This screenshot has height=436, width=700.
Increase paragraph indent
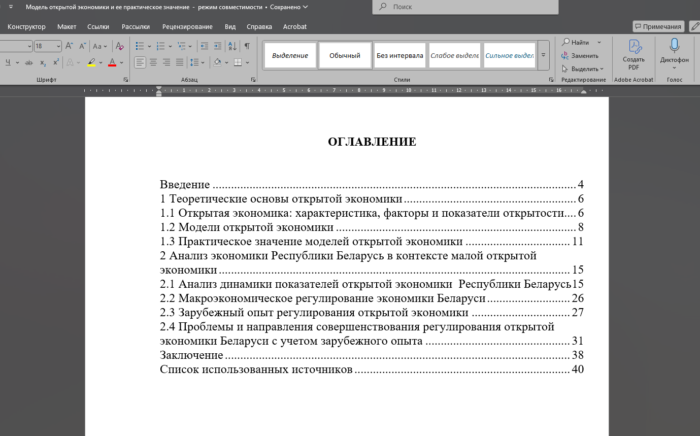(217, 46)
